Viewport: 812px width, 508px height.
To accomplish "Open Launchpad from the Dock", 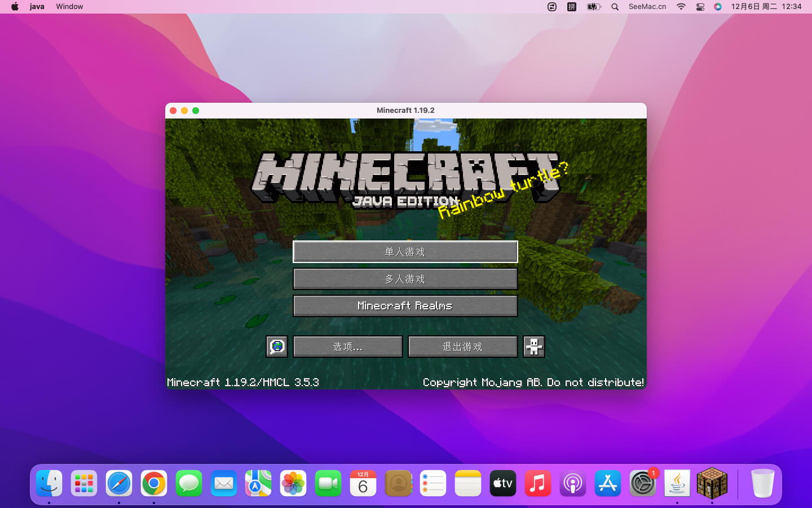I will pyautogui.click(x=84, y=484).
